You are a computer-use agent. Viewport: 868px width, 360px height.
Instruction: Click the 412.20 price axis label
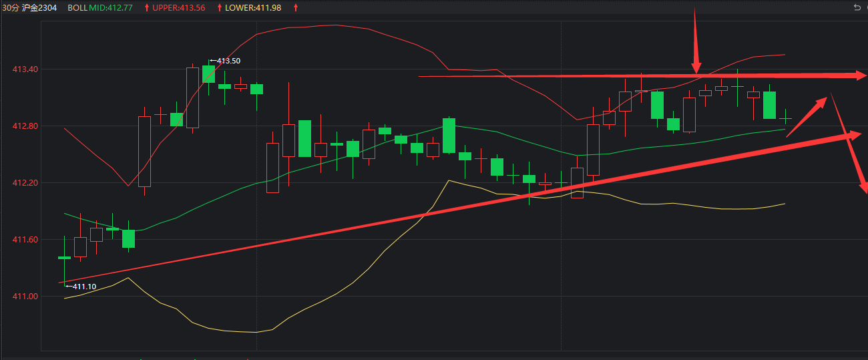pos(25,183)
